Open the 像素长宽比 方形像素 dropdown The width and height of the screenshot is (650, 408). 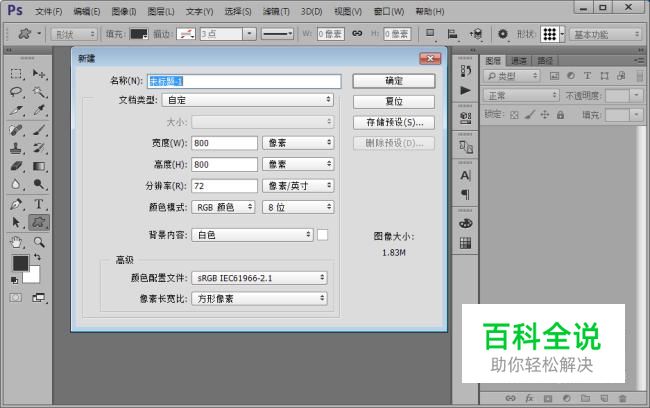coord(259,299)
